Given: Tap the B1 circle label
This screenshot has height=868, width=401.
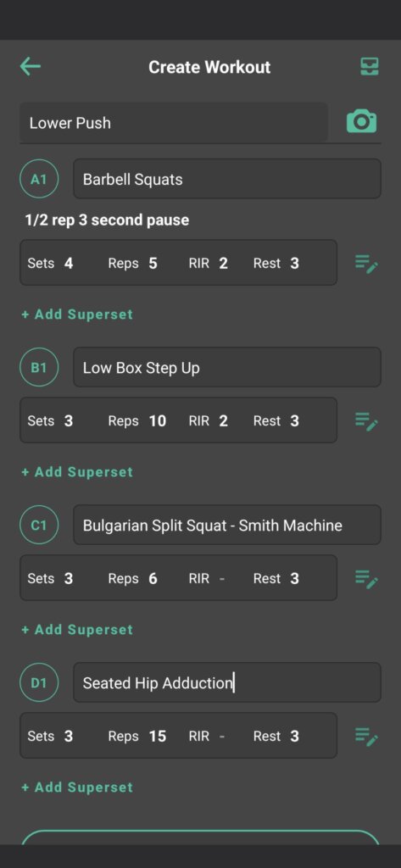Looking at the screenshot, I should 39,368.
